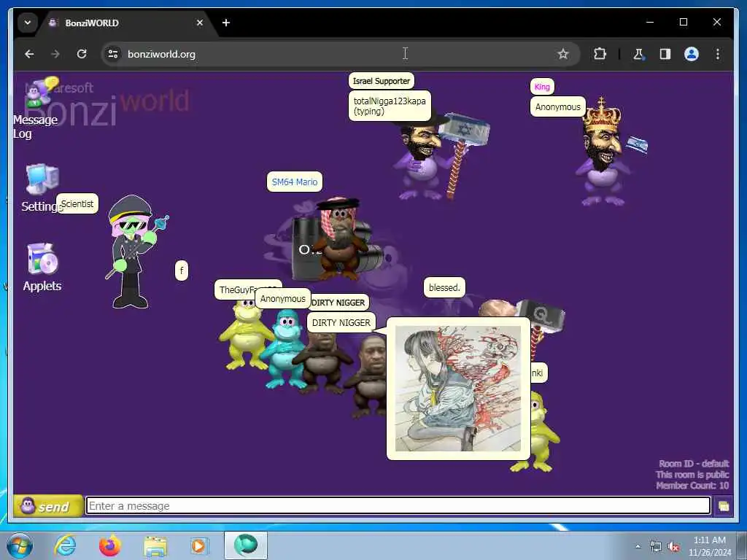Screen dimensions: 747x560
Task: Click the Anonymous label above the blue Bonzi
Action: [283, 299]
